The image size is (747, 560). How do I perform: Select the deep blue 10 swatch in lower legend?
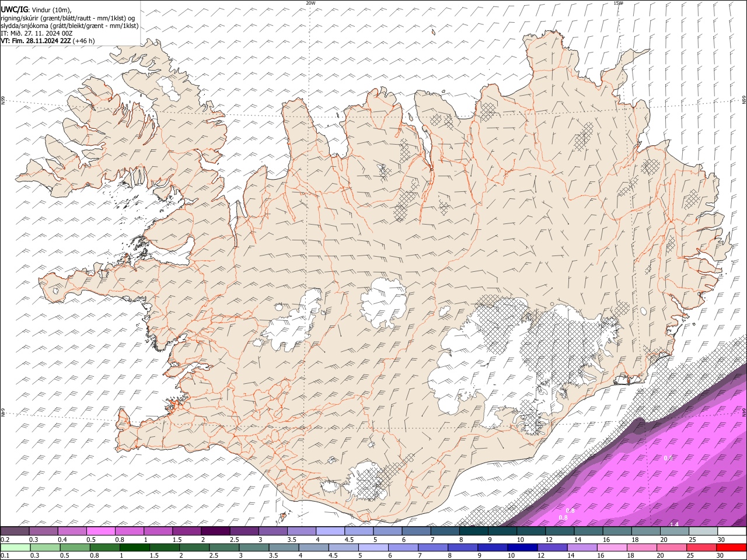click(522, 547)
